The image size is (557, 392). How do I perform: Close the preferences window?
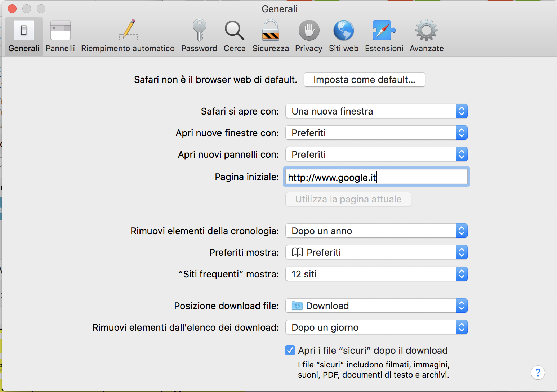click(12, 9)
